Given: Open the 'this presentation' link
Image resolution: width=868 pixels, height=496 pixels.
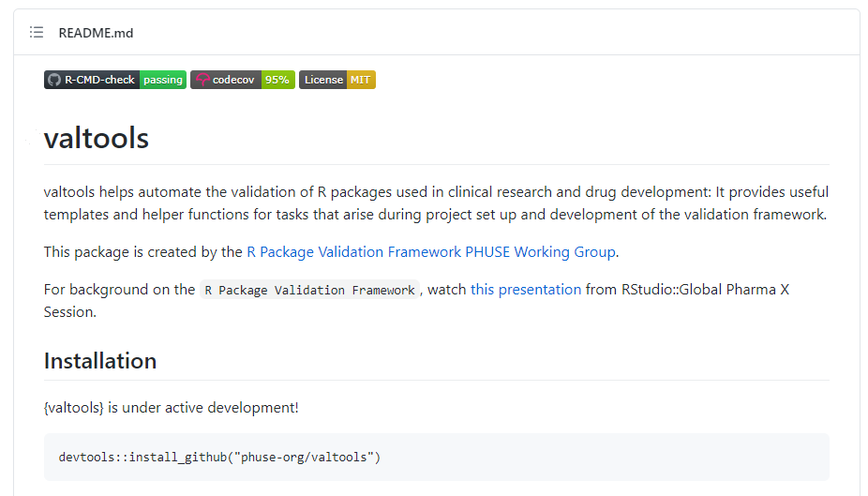Looking at the screenshot, I should click(526, 290).
